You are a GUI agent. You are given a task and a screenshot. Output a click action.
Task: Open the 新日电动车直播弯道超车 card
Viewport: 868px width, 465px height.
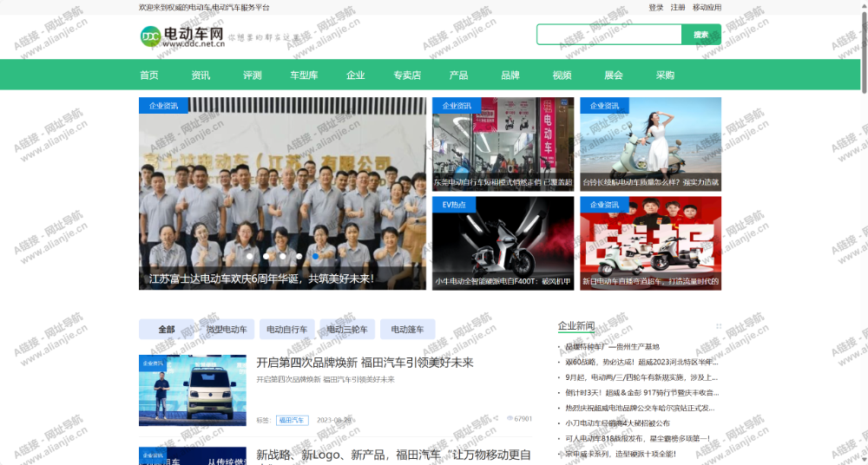point(650,243)
